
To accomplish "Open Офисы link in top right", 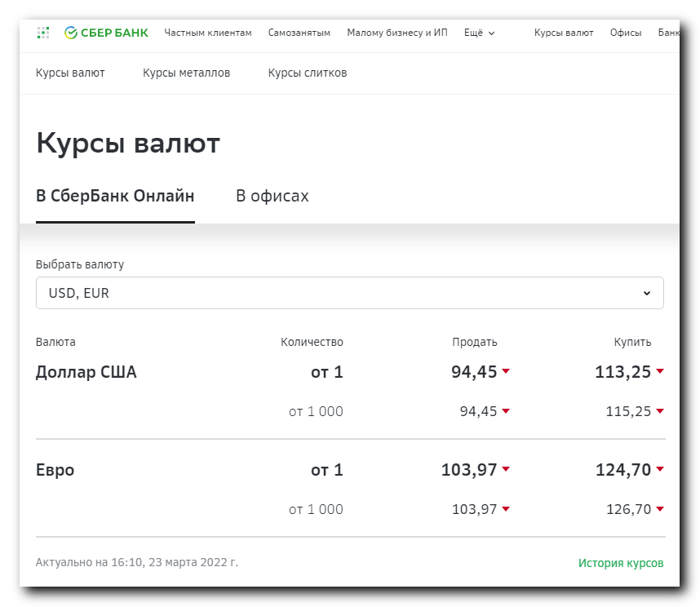I will pyautogui.click(x=626, y=33).
